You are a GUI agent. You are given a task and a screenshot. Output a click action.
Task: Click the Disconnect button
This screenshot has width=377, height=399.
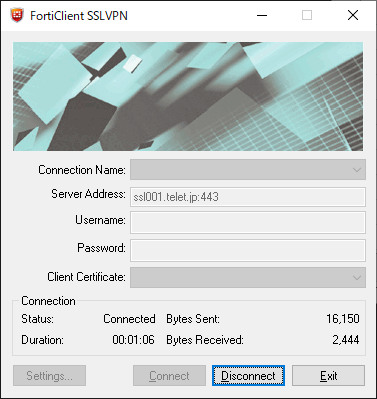tap(248, 376)
